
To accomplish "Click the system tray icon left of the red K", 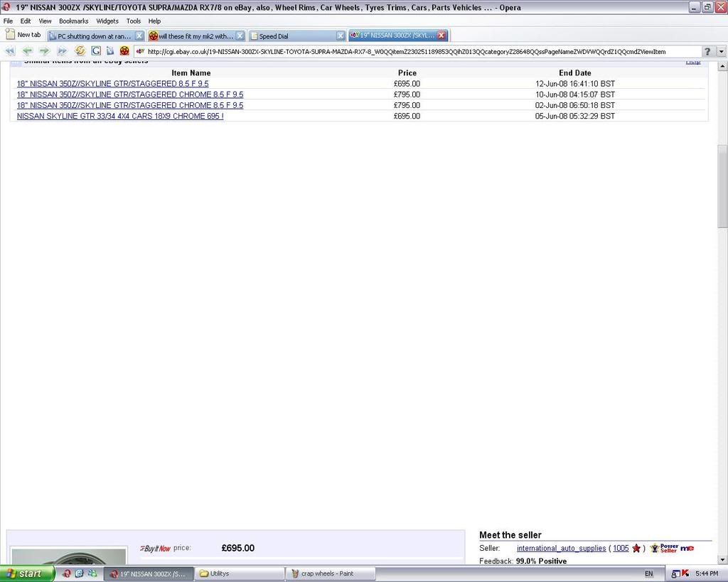I will click(676, 574).
